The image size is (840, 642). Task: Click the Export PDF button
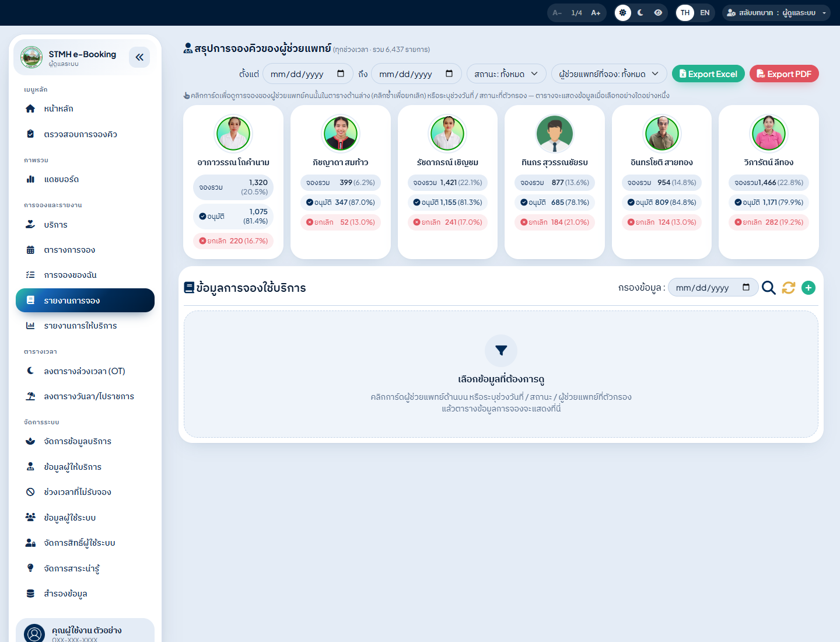tap(784, 74)
